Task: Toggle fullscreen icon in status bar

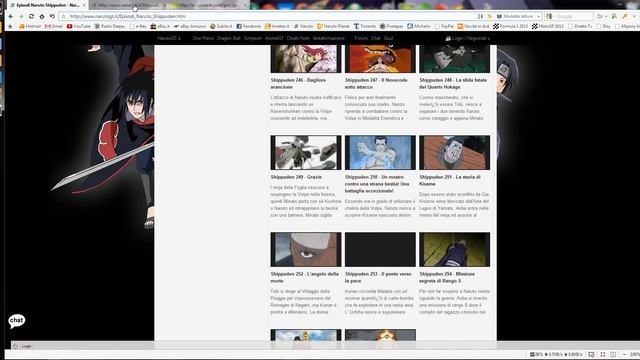Action: 602,354
